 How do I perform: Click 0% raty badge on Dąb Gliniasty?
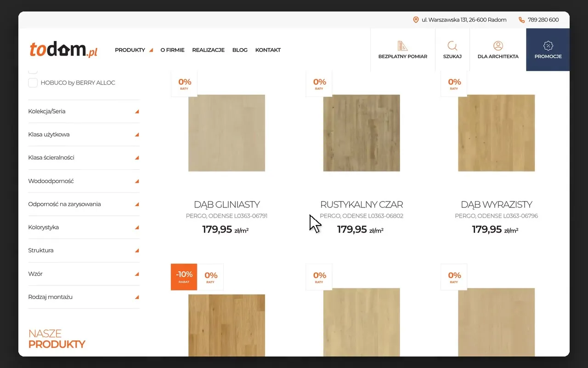click(x=184, y=84)
